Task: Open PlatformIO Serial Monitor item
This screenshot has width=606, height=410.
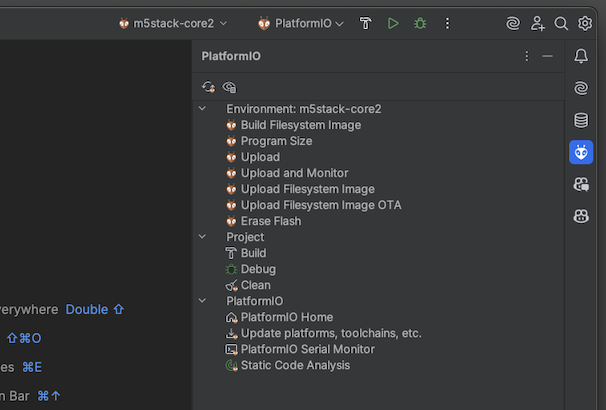Action: tap(307, 349)
